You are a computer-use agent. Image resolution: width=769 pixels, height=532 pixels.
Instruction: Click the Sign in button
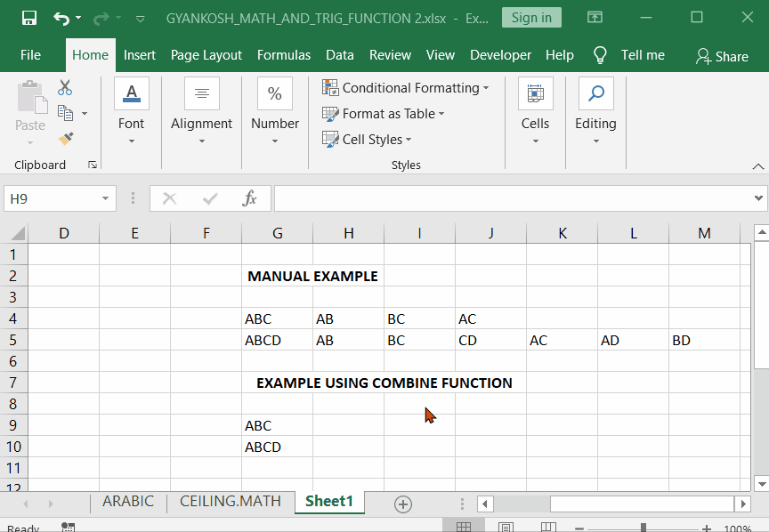531,17
